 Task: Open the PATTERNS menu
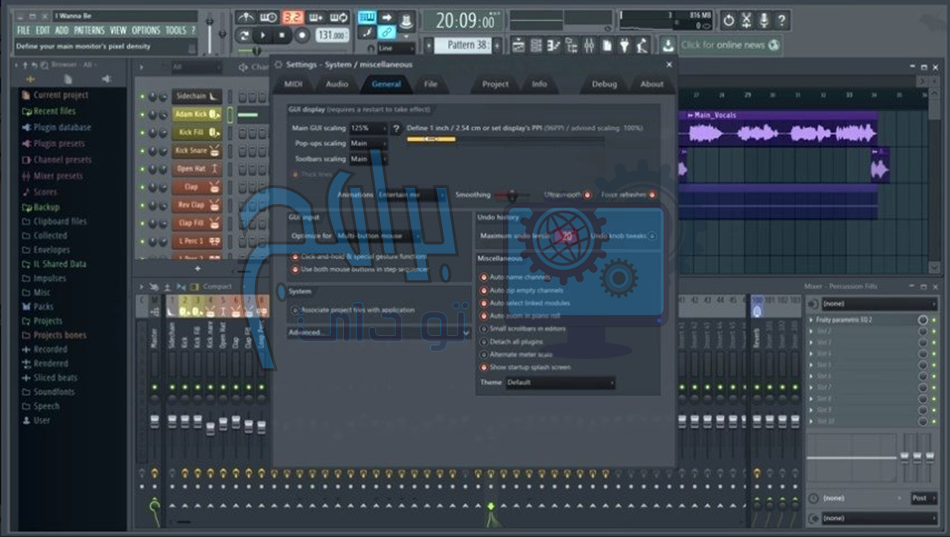pyautogui.click(x=89, y=31)
